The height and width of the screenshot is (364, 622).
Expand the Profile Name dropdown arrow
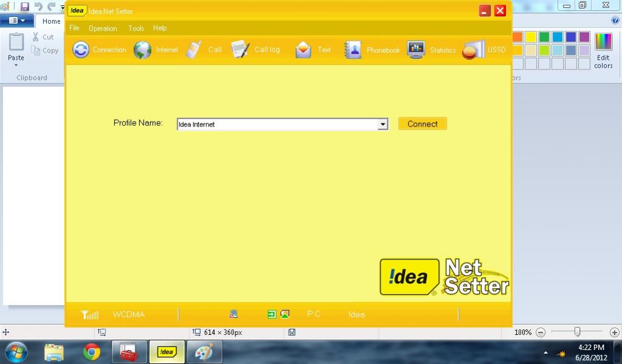[382, 125]
